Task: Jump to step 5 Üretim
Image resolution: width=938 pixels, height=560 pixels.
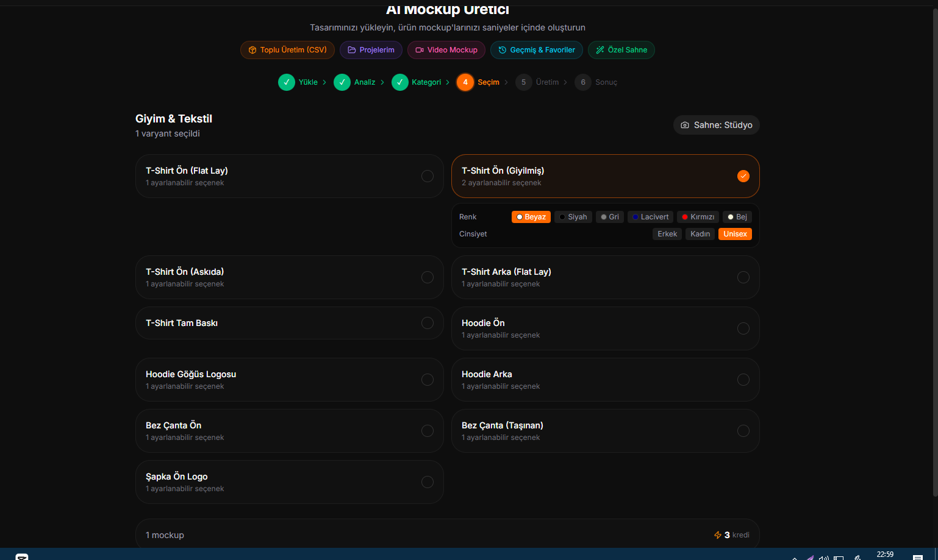Action: (537, 82)
